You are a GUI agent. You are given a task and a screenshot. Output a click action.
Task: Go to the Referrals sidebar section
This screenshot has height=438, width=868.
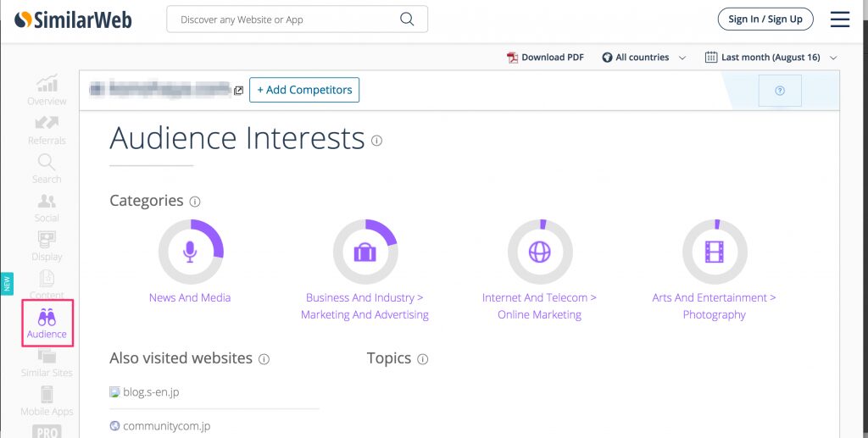47,130
